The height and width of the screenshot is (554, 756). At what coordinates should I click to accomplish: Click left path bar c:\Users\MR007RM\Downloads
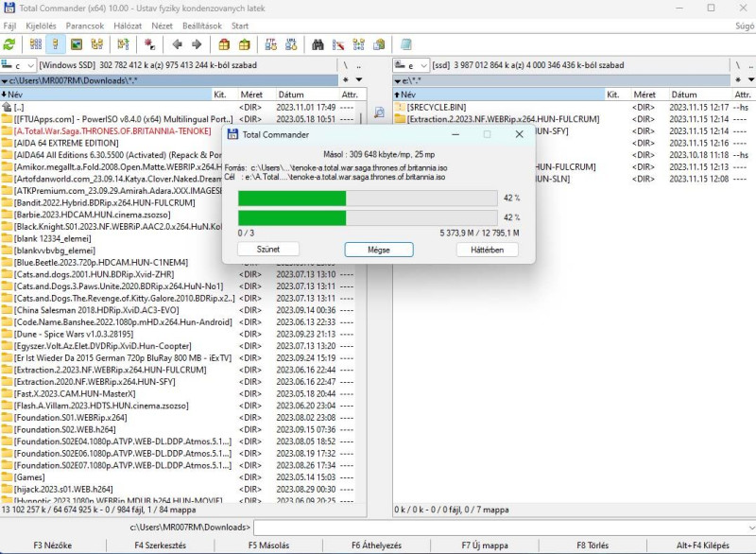coord(169,80)
